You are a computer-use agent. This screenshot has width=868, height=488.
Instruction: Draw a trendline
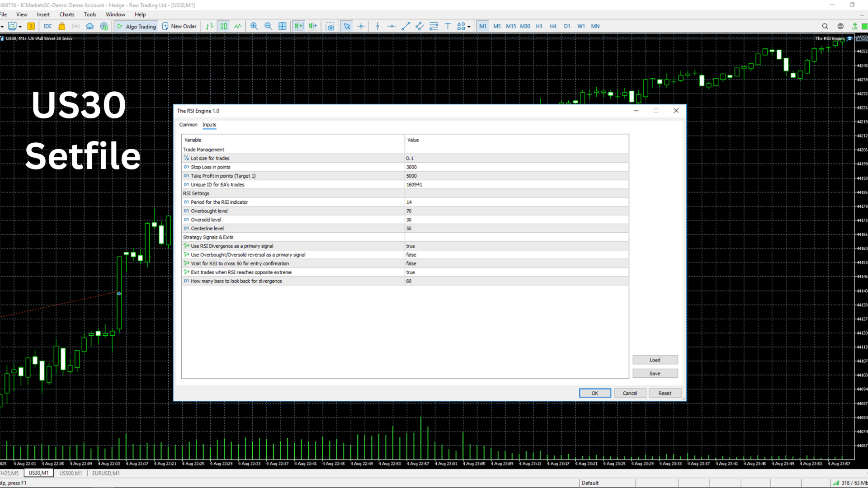coord(406,26)
